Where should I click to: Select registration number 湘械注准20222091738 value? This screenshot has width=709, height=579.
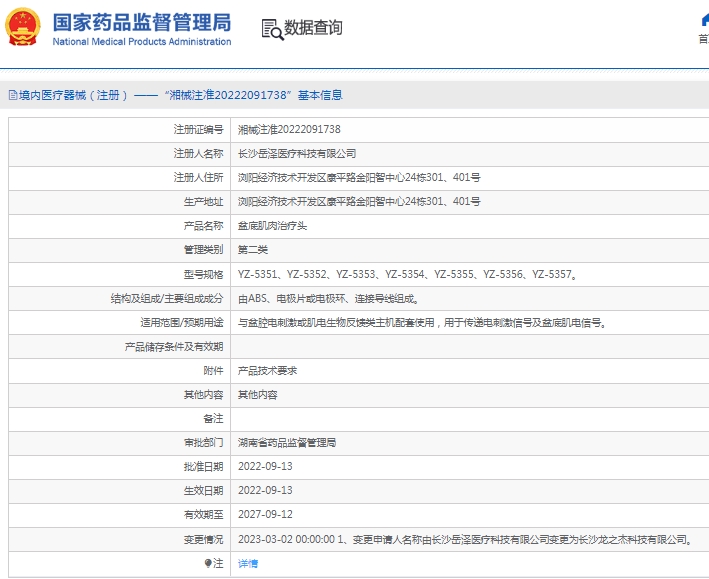tap(289, 130)
